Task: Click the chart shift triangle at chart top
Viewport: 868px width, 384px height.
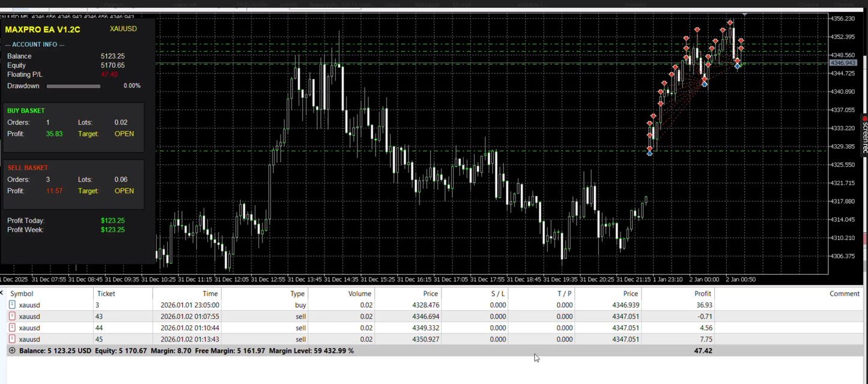Action: coord(745,14)
